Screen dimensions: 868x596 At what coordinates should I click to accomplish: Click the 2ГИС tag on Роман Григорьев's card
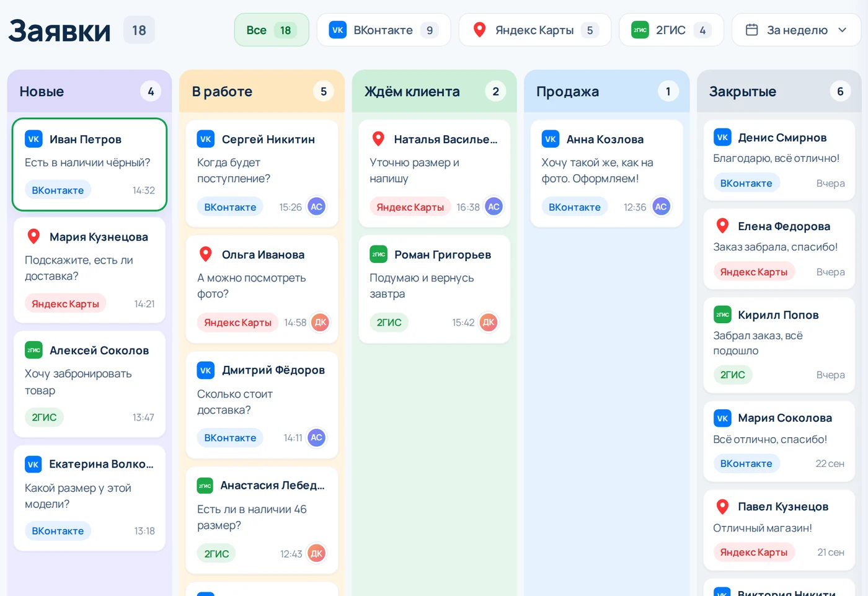(389, 322)
